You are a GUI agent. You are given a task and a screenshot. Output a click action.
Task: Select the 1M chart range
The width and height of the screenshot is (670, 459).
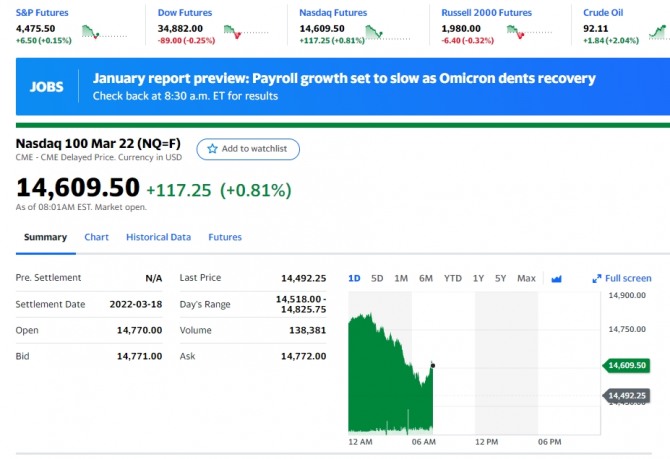point(401,278)
